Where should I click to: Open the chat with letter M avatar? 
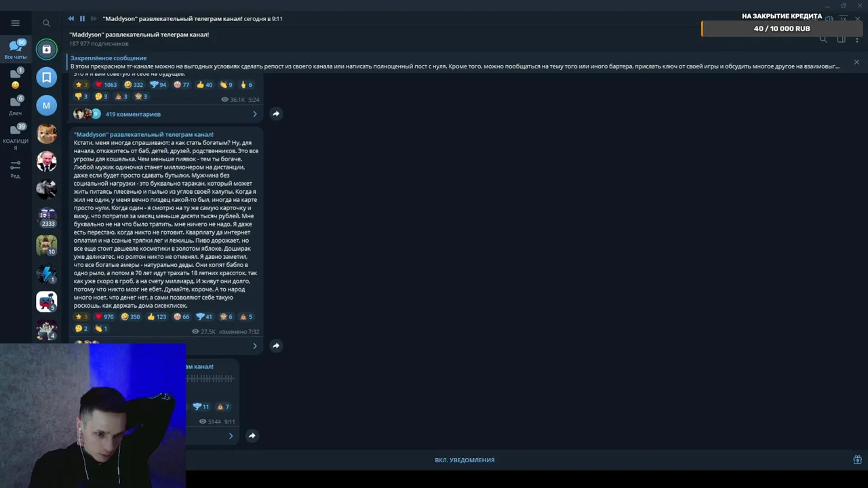47,105
